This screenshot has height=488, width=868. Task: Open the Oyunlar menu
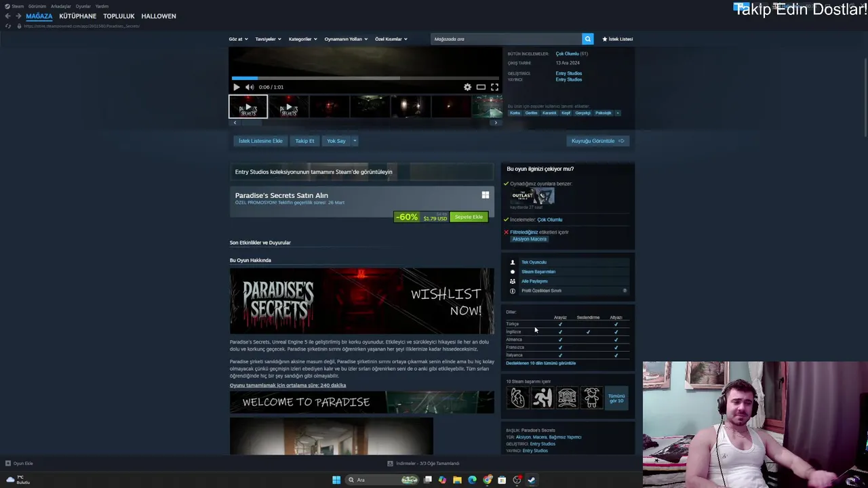83,6
